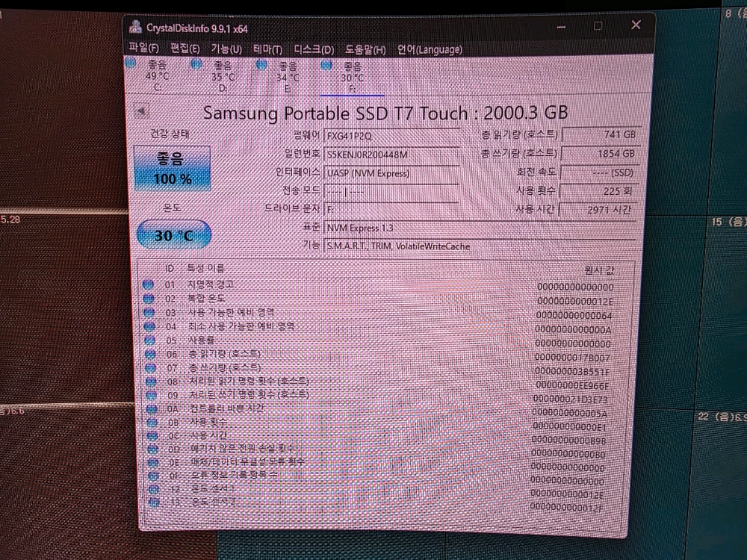Open the 도움말(H) menu
The width and height of the screenshot is (747, 560).
click(x=365, y=49)
